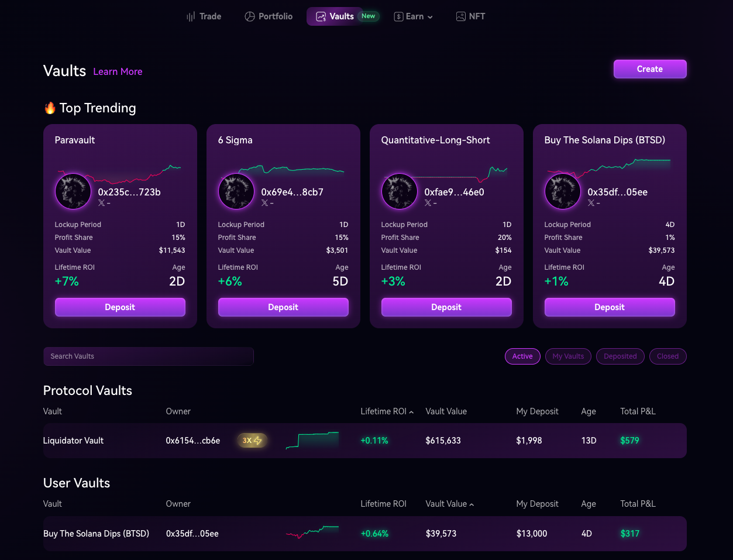The height and width of the screenshot is (560, 733).
Task: Click the Earn dollar icon
Action: pyautogui.click(x=398, y=16)
